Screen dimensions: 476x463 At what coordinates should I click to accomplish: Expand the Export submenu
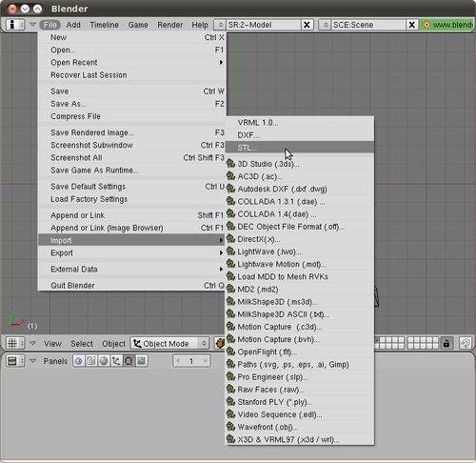click(131, 252)
